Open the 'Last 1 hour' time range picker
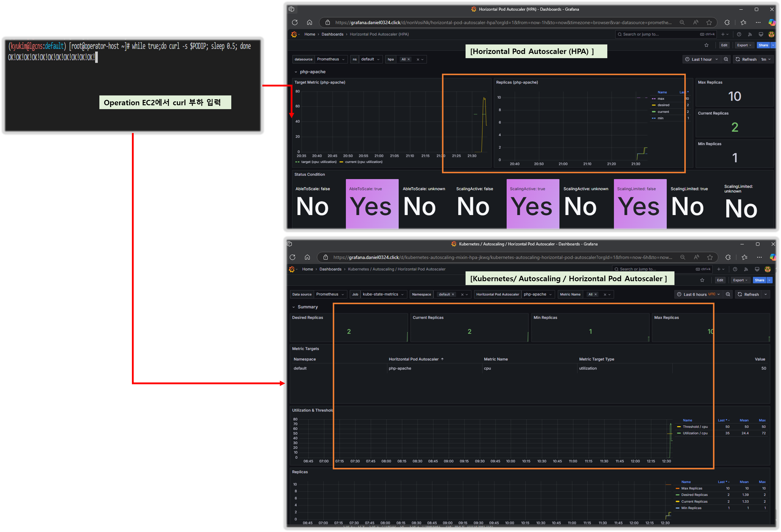Screen dimensions: 781x532 tap(701, 59)
